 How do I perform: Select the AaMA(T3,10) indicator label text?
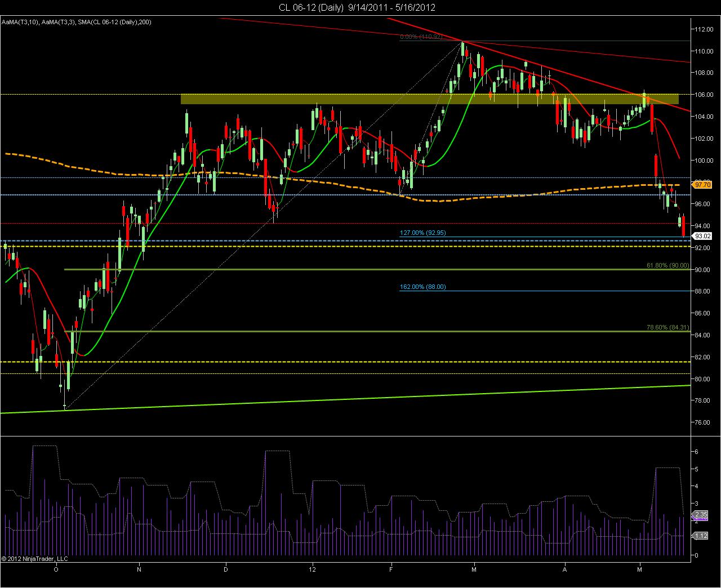coord(20,22)
